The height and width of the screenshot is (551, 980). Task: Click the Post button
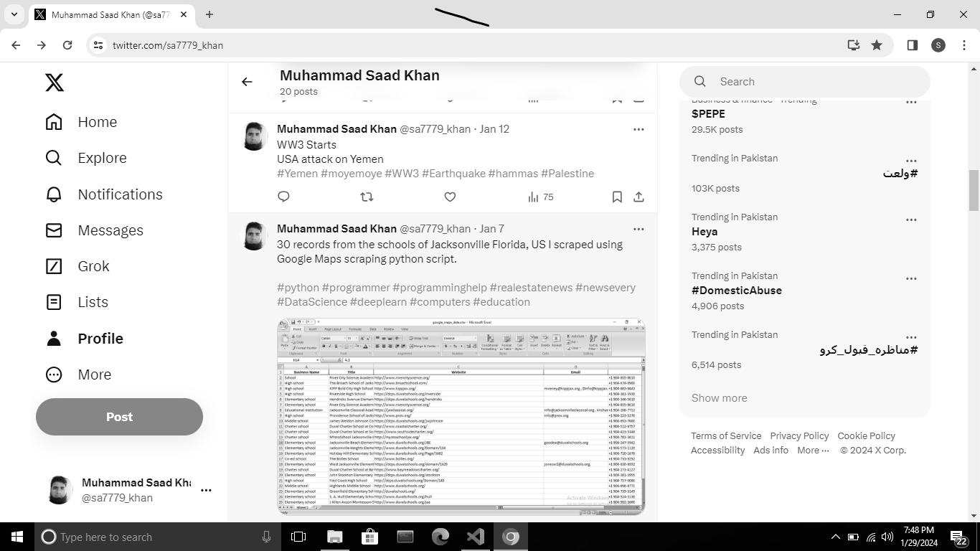[119, 417]
